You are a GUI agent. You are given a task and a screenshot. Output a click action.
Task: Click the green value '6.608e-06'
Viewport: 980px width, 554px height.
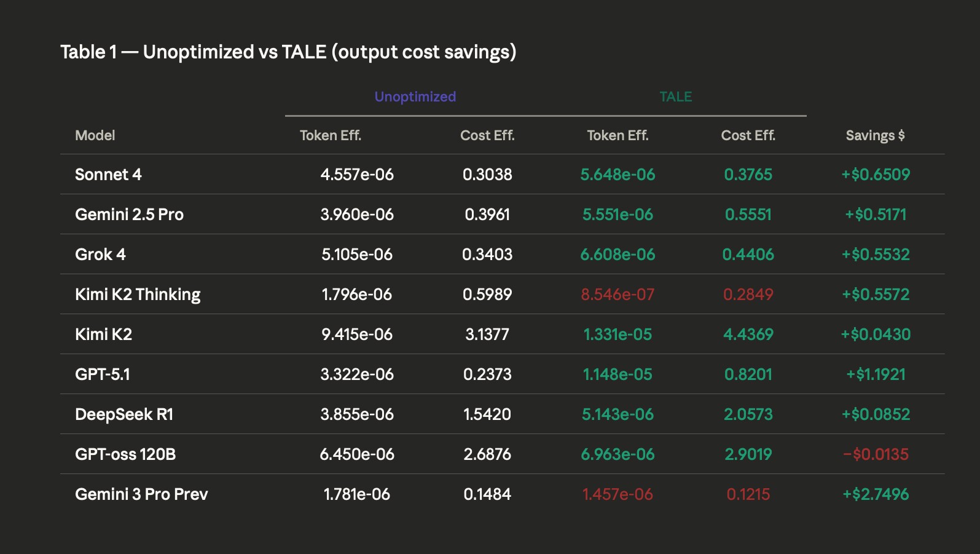(x=618, y=255)
